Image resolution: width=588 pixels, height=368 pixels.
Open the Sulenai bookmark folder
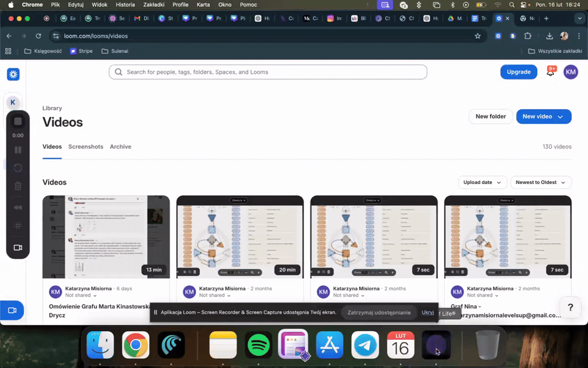(115, 51)
